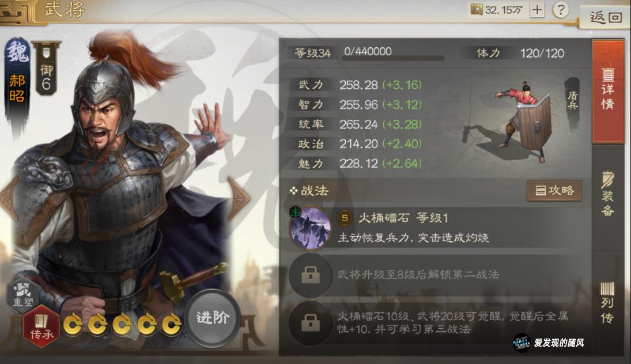Show next general with right arrow
Screen dimensions: 631x364
(239, 198)
